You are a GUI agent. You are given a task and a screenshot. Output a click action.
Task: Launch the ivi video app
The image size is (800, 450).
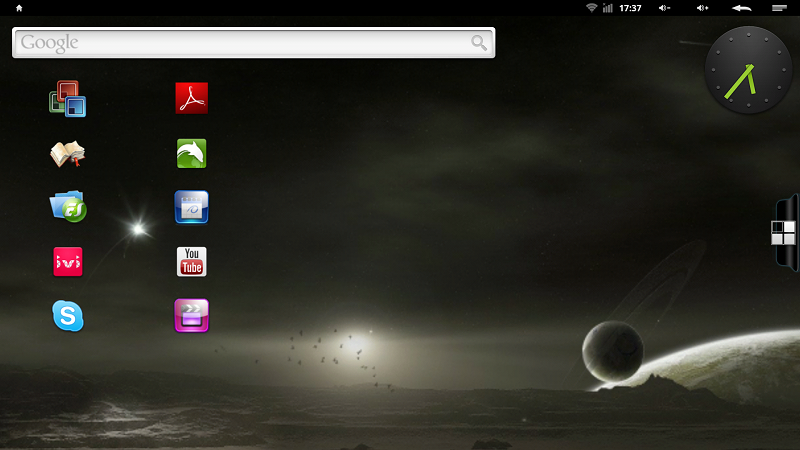[x=68, y=262]
